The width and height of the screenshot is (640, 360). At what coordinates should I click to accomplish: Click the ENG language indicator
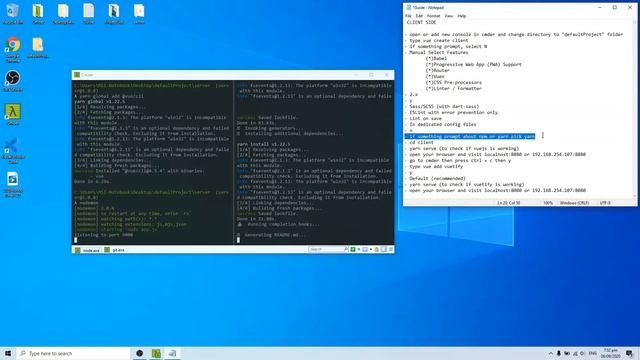(593, 353)
